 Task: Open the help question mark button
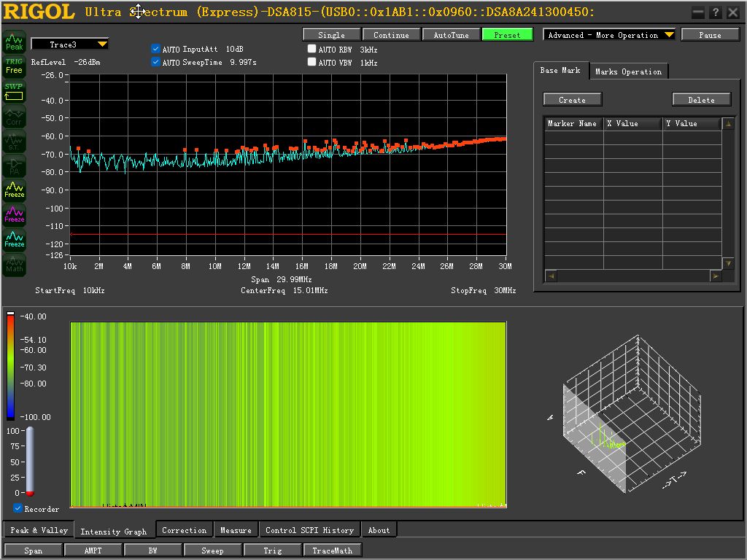coord(715,13)
